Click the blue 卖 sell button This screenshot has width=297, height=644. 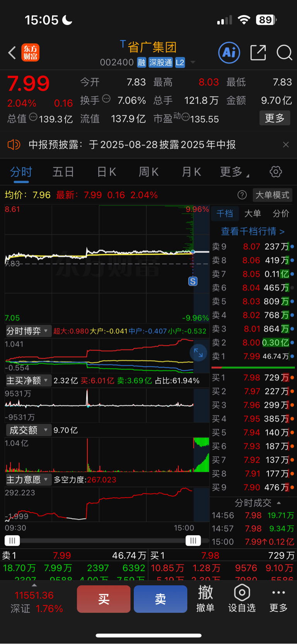[160, 599]
